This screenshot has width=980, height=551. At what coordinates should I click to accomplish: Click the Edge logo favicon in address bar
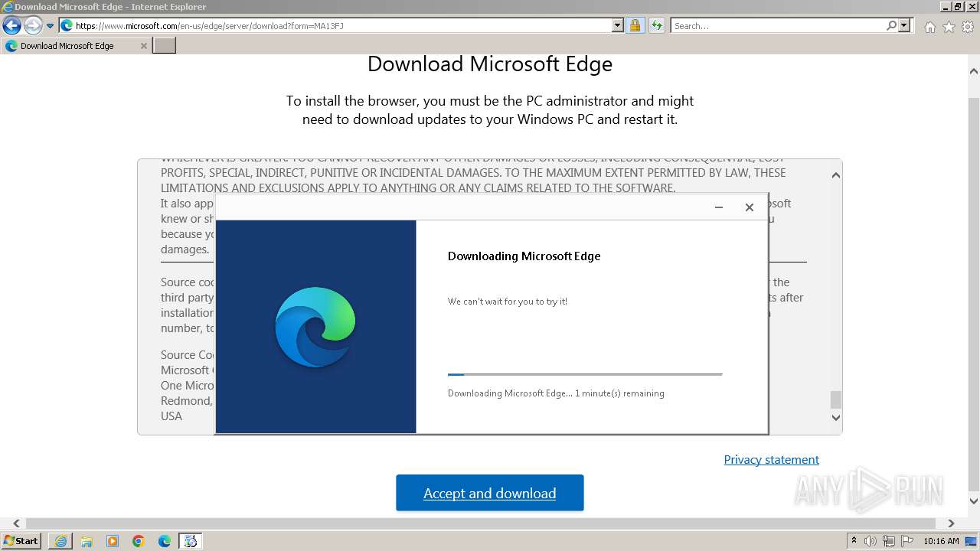pos(67,26)
